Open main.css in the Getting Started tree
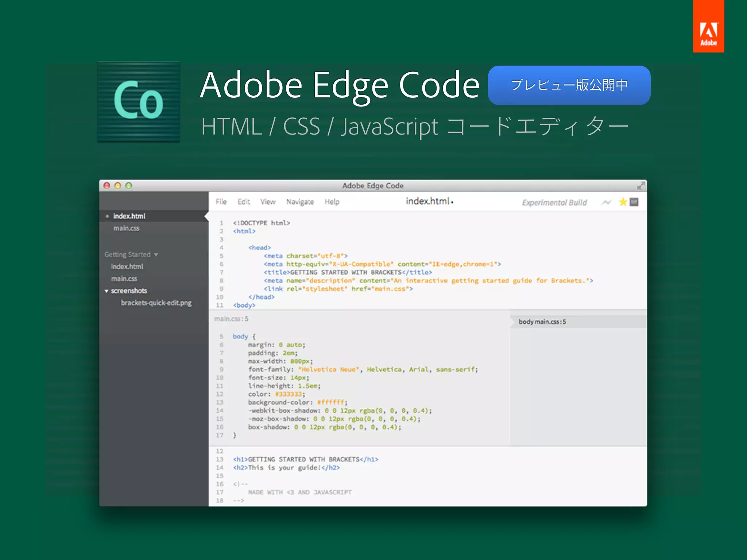Image resolution: width=747 pixels, height=560 pixels. pos(124,279)
